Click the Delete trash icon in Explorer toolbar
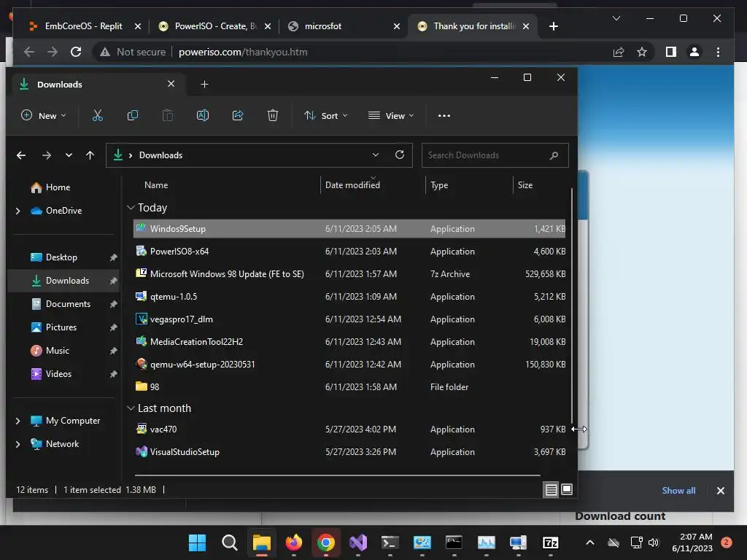747x560 pixels. pyautogui.click(x=273, y=115)
